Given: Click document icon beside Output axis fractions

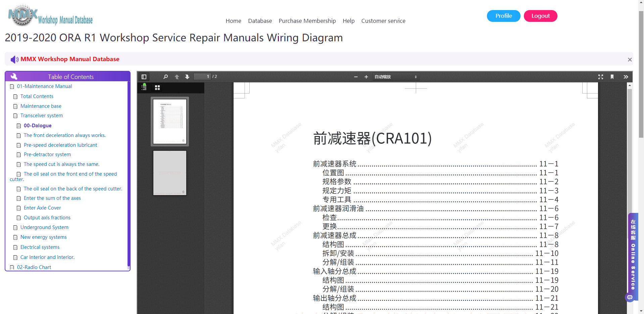Looking at the screenshot, I should 18,218.
